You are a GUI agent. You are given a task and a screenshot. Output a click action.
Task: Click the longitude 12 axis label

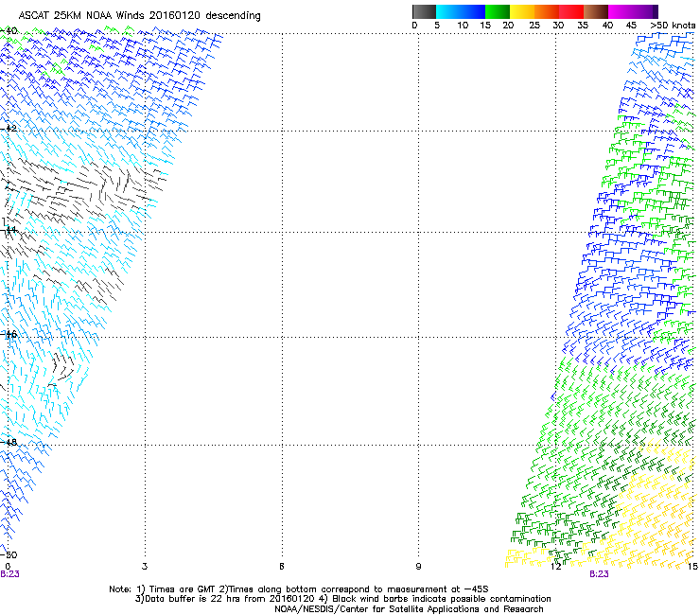pyautogui.click(x=556, y=567)
